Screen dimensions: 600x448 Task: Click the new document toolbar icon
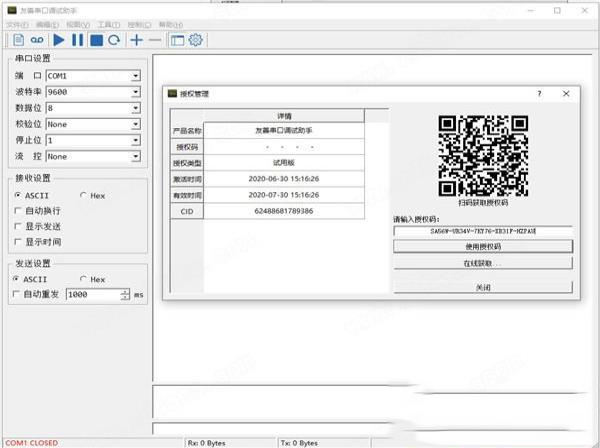[18, 40]
